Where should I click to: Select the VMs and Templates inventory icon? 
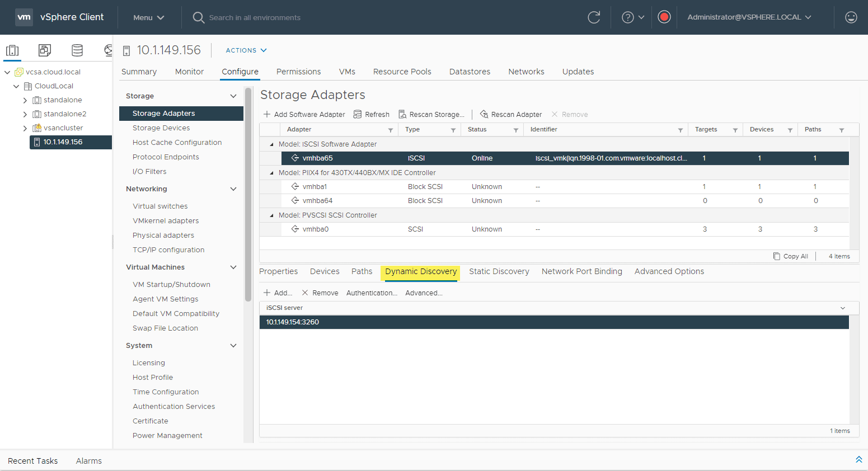44,50
